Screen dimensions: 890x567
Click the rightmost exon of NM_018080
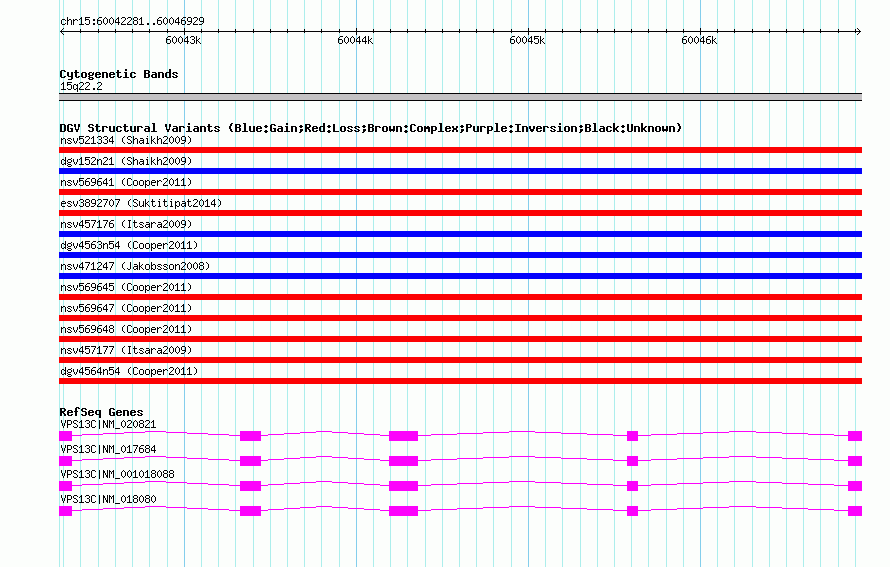tap(855, 511)
